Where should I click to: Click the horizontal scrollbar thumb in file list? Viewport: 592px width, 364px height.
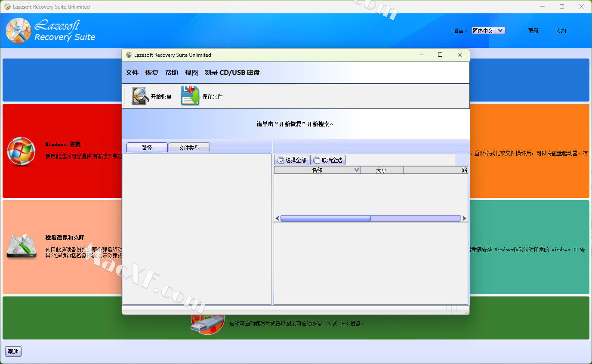pyautogui.click(x=325, y=218)
